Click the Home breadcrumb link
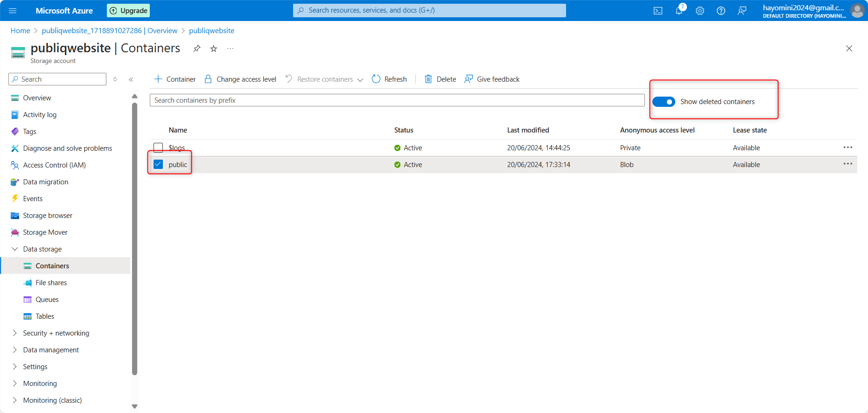 (20, 31)
